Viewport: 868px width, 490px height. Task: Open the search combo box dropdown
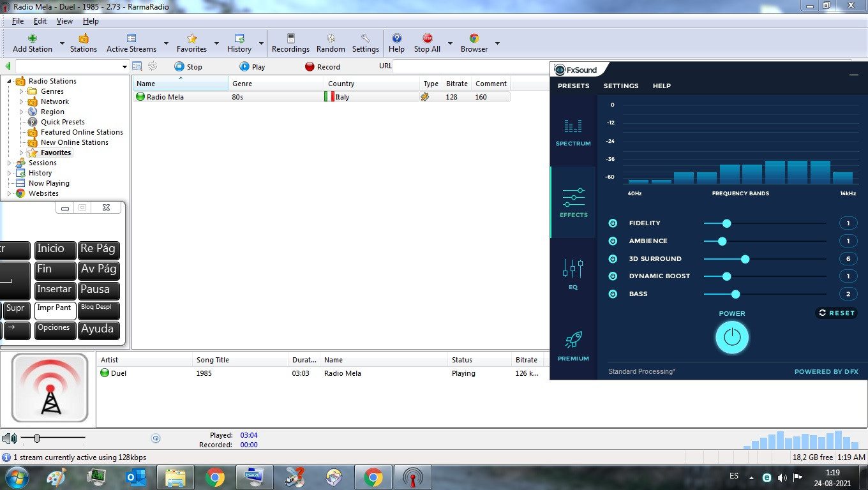click(124, 66)
